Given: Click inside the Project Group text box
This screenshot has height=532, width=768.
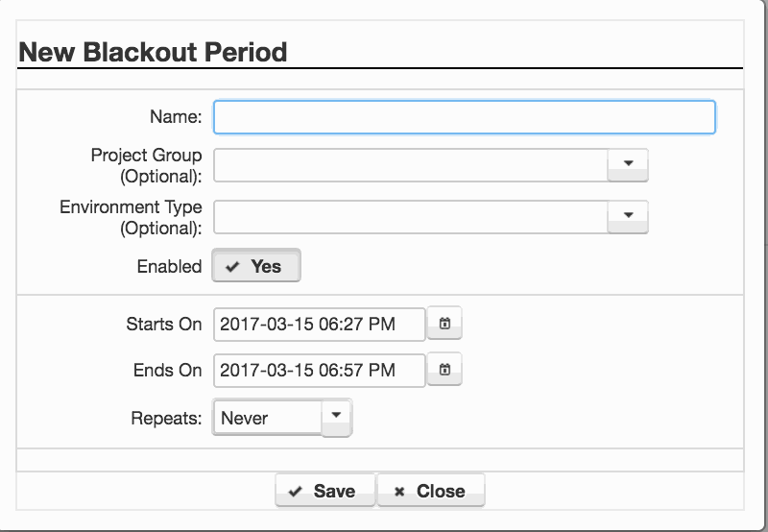Looking at the screenshot, I should click(x=411, y=165).
